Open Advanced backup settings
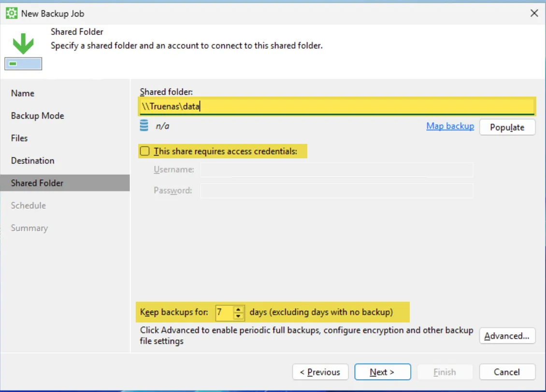The image size is (546, 392). point(507,336)
